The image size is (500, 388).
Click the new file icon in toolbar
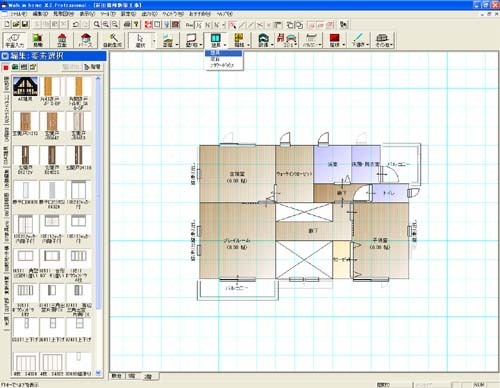[7, 24]
